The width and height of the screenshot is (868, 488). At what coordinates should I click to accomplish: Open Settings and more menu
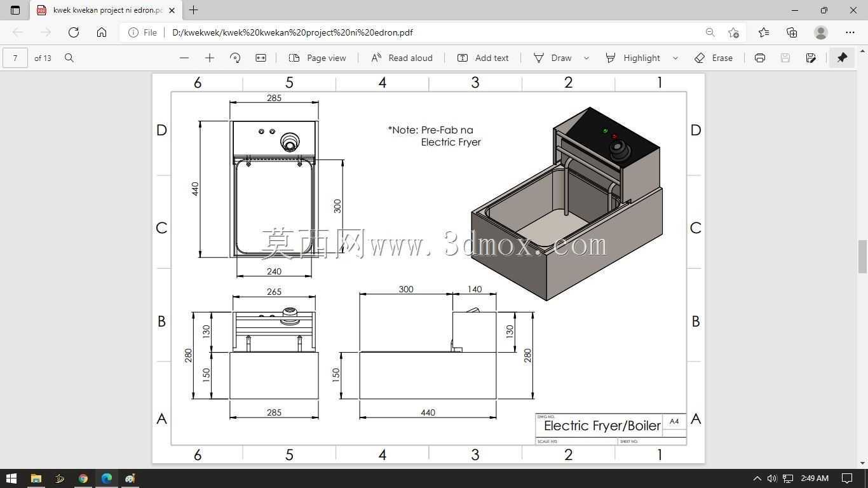click(850, 32)
